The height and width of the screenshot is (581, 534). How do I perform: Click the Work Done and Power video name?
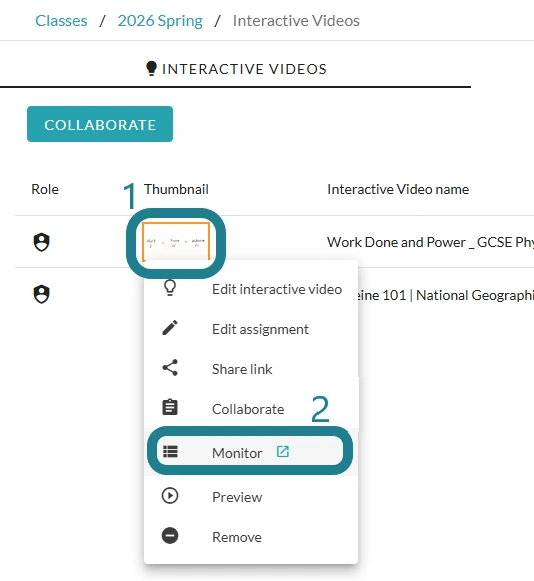click(x=430, y=242)
